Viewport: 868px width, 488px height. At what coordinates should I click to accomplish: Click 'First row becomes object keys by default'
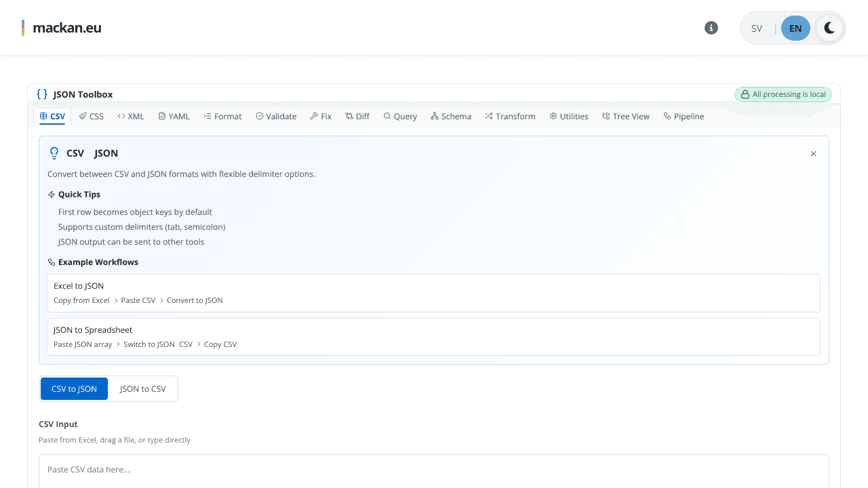click(135, 212)
